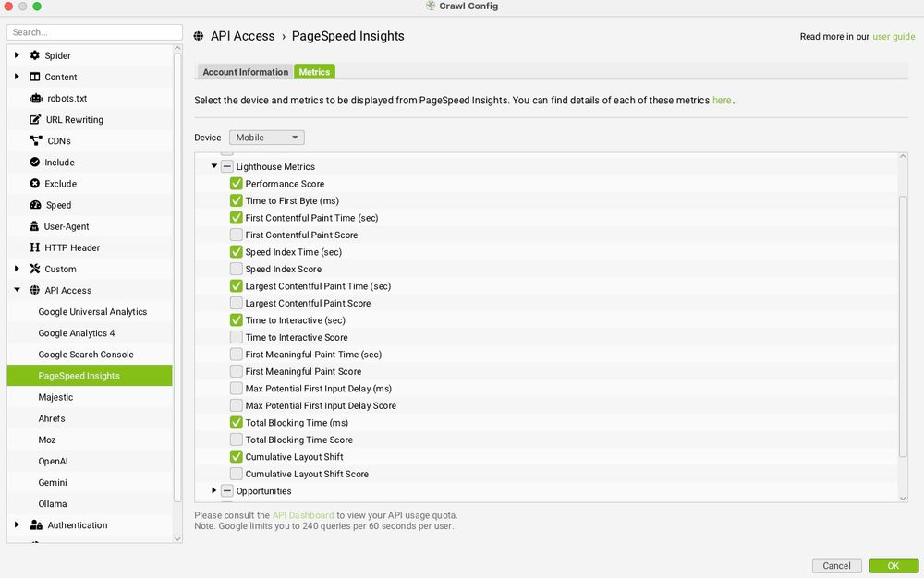Click the sidebar Search field
924x578 pixels.
[x=94, y=32]
